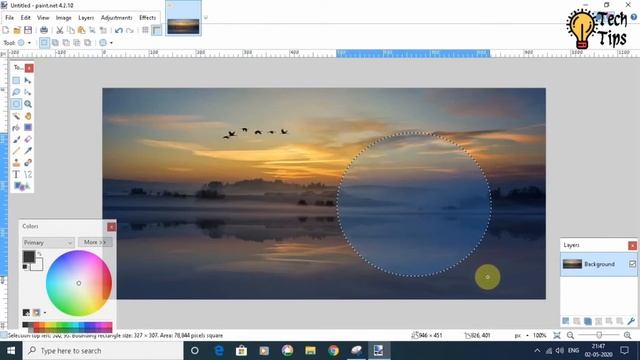Copy the selection using Copy icon

click(x=71, y=30)
